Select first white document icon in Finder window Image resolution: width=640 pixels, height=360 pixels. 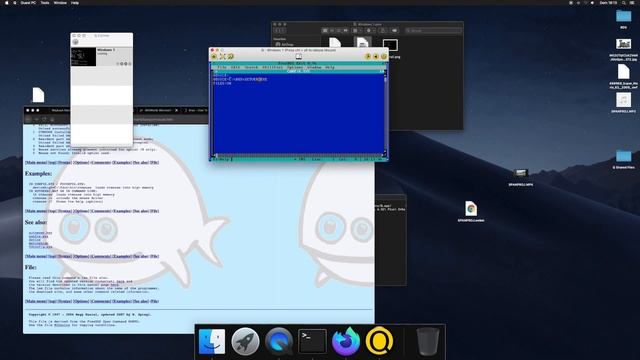tap(335, 43)
